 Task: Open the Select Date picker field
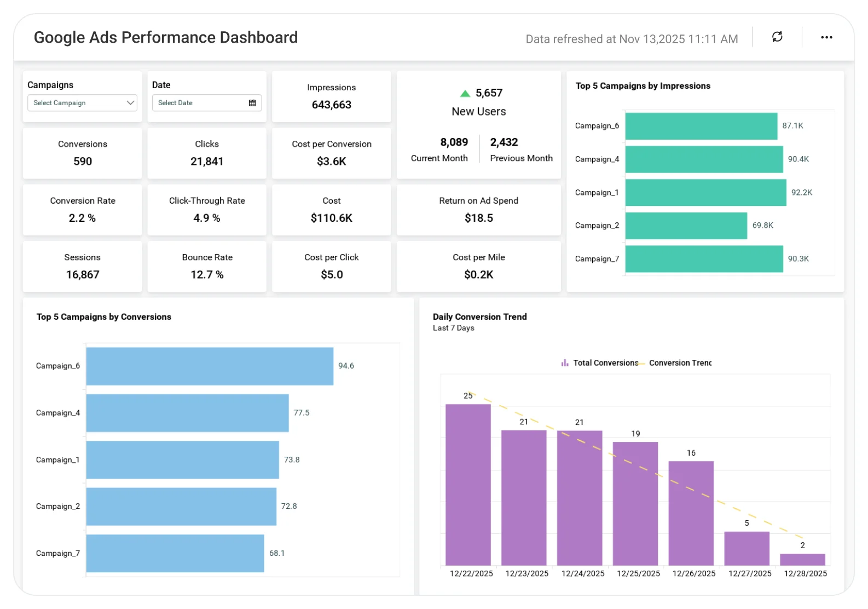(207, 103)
